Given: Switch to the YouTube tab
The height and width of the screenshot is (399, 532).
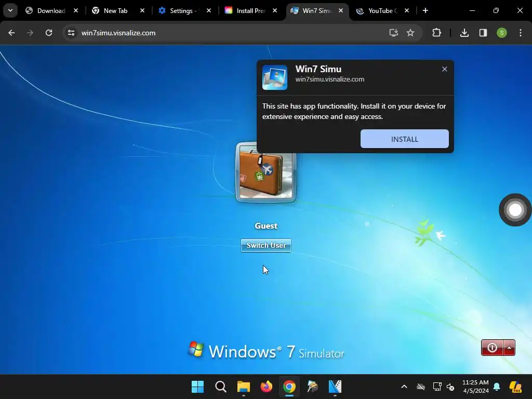Looking at the screenshot, I should pos(382,11).
